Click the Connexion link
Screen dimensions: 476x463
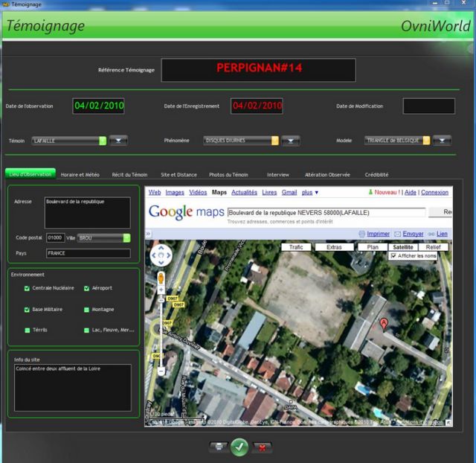tap(434, 192)
